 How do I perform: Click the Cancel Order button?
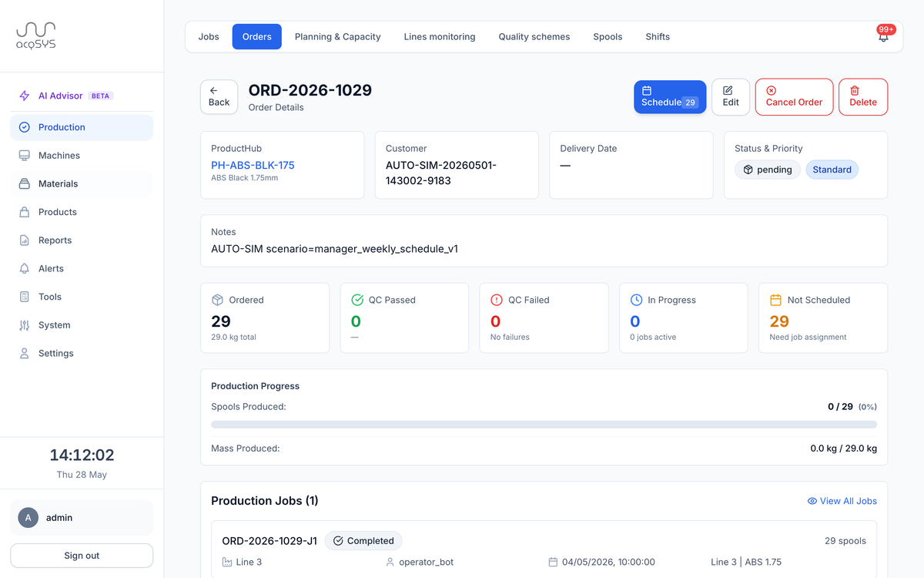click(x=794, y=97)
